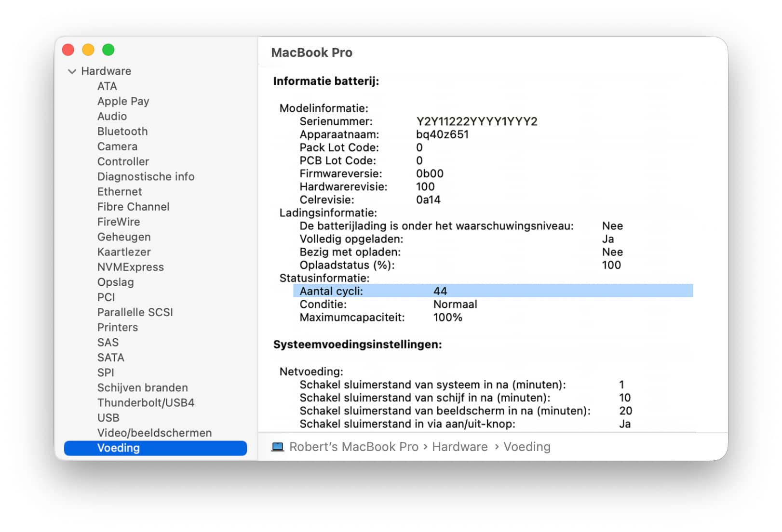This screenshot has width=782, height=532.
Task: Select Ethernet in Hardware list
Action: point(120,192)
